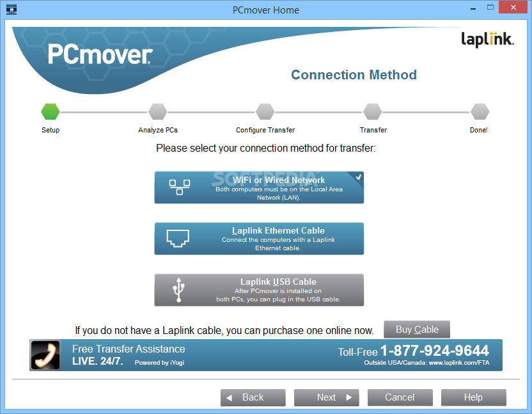This screenshot has width=532, height=414.
Task: Minimize the PCmover Home window
Action: pyautogui.click(x=473, y=8)
